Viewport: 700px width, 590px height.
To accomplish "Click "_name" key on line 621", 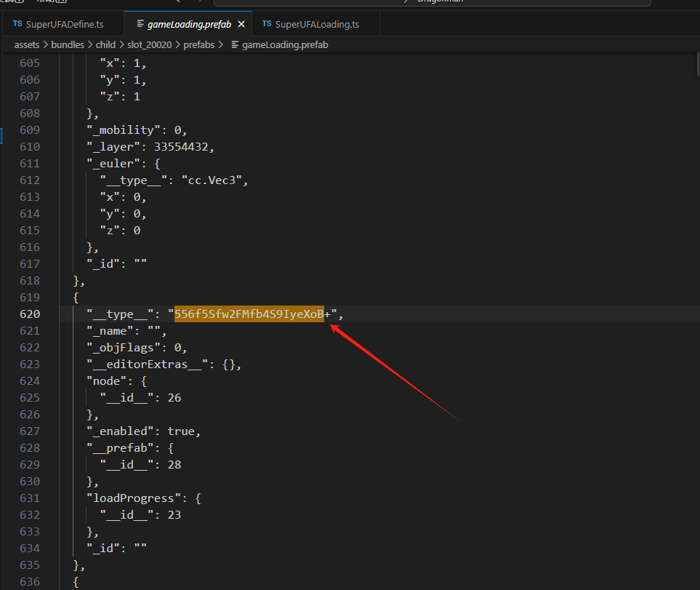I will [x=110, y=331].
